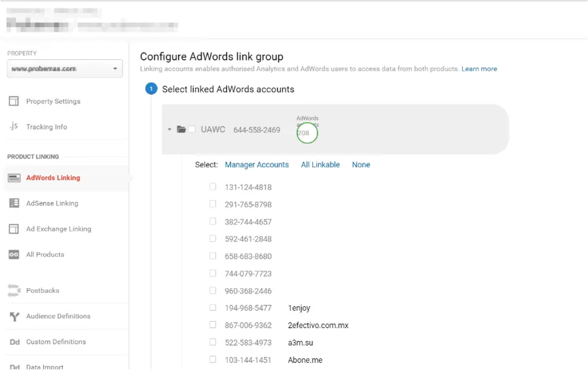This screenshot has height=371, width=588.
Task: Click the Postbacks arrows icon
Action: [x=14, y=290]
